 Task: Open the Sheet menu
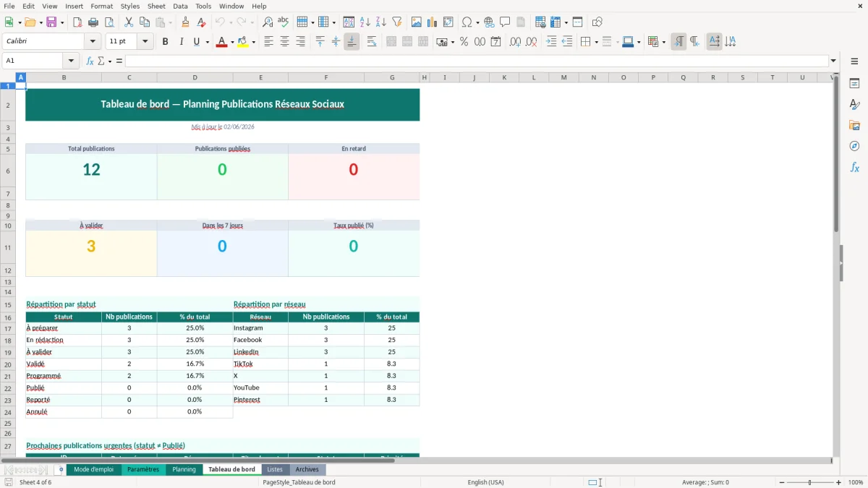click(x=156, y=6)
